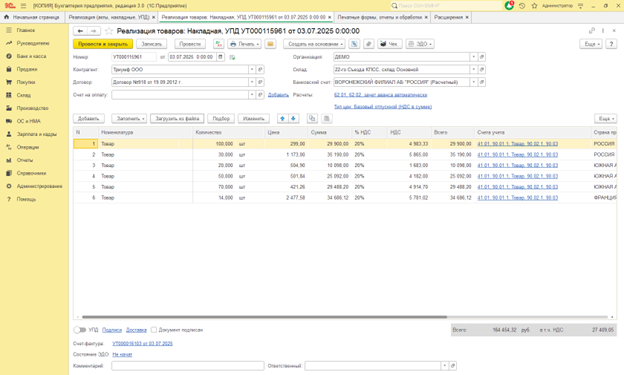This screenshot has height=375, width=624.
Task: Click the envelope icon after Печать
Action: pos(270,44)
